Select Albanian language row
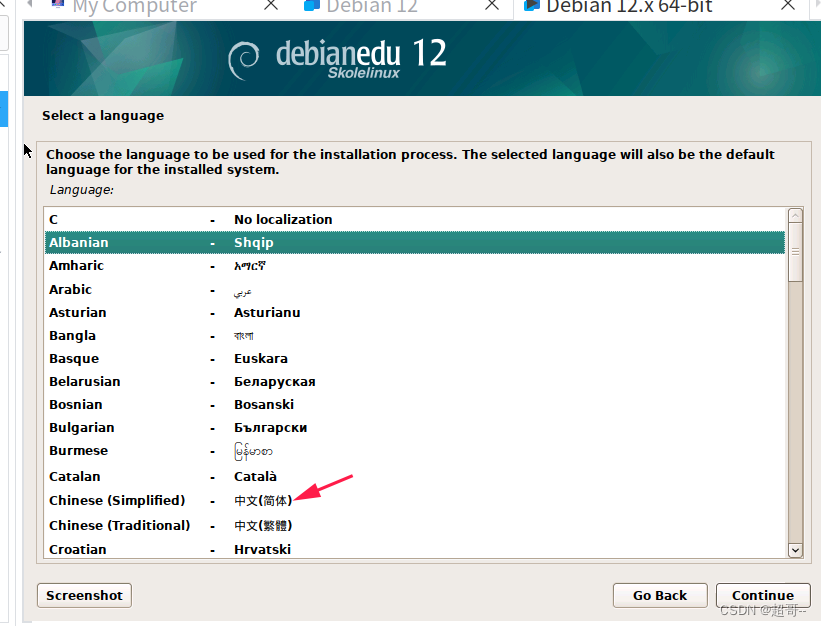This screenshot has width=821, height=626. (x=415, y=242)
